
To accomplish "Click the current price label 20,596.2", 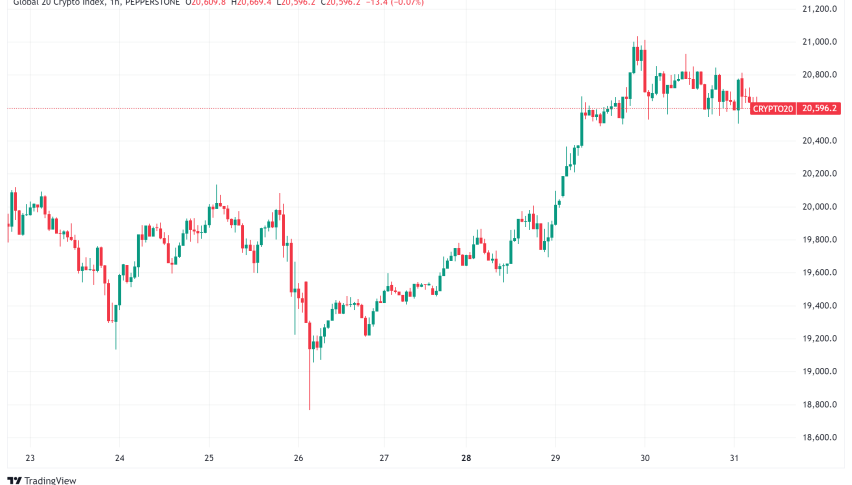I will click(819, 108).
